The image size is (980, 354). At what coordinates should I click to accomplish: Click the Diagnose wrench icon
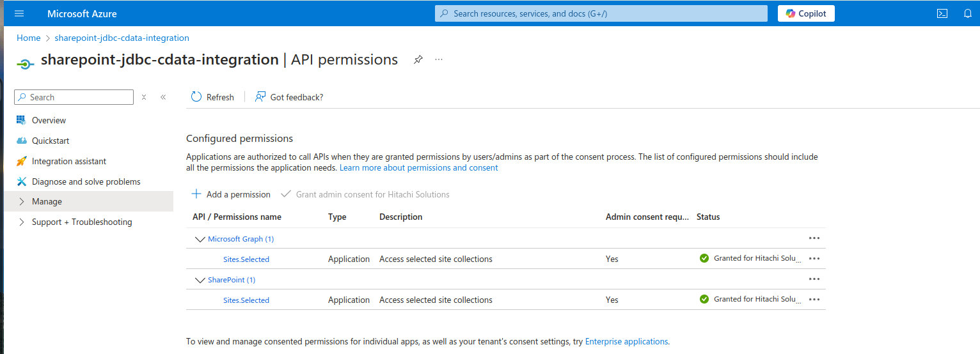[21, 181]
